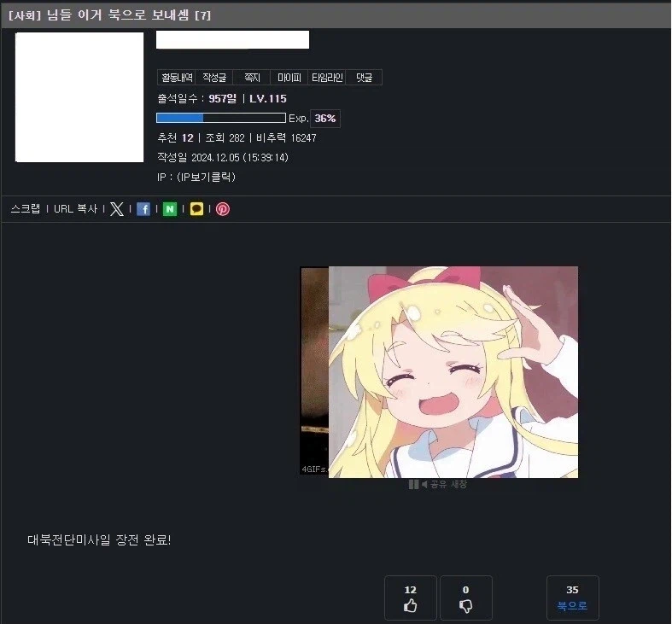The height and width of the screenshot is (624, 672).
Task: Open the 댓글 tab
Action: pos(365,78)
